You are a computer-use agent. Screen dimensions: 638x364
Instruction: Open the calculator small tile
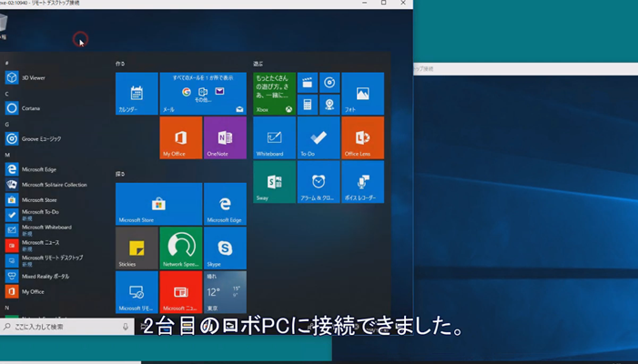coord(308,105)
